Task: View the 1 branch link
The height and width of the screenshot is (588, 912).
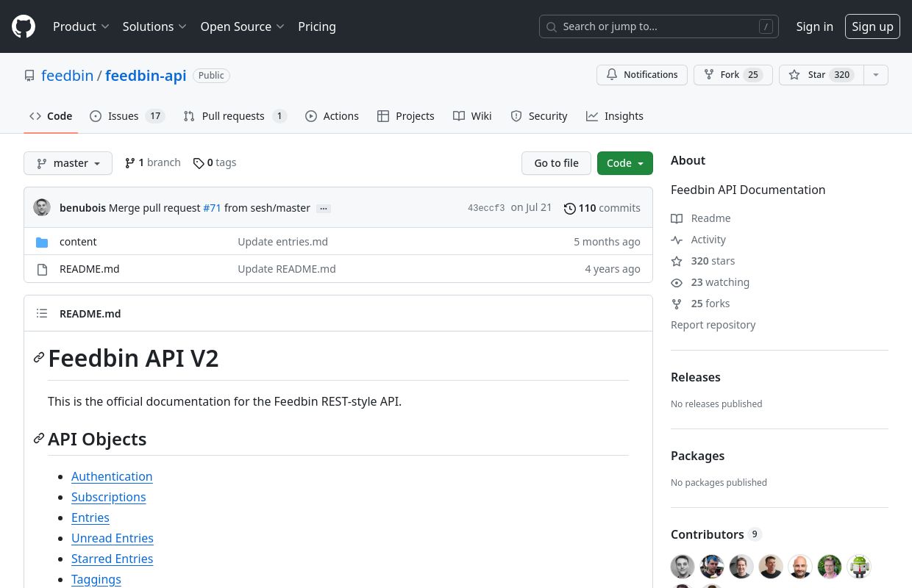Action: click(x=152, y=162)
